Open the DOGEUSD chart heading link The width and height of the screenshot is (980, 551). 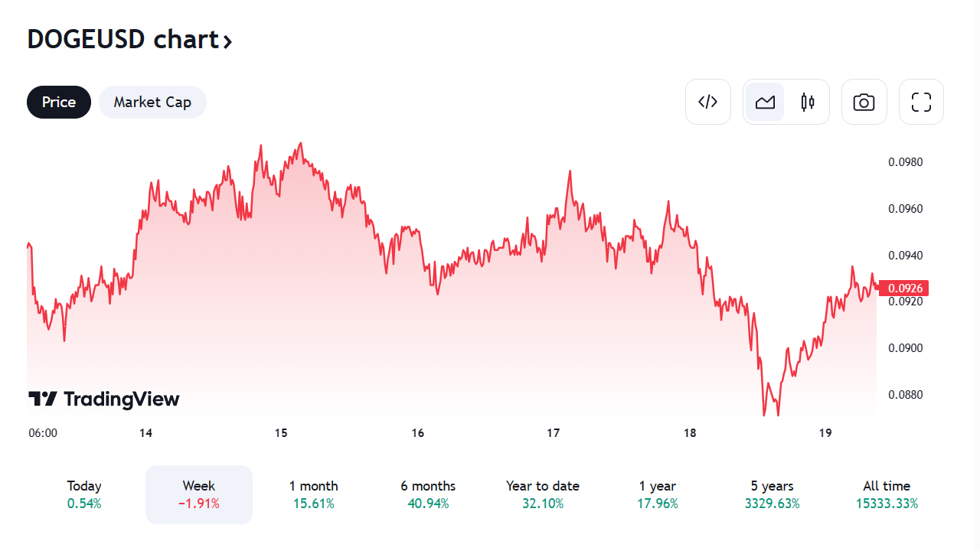click(122, 39)
